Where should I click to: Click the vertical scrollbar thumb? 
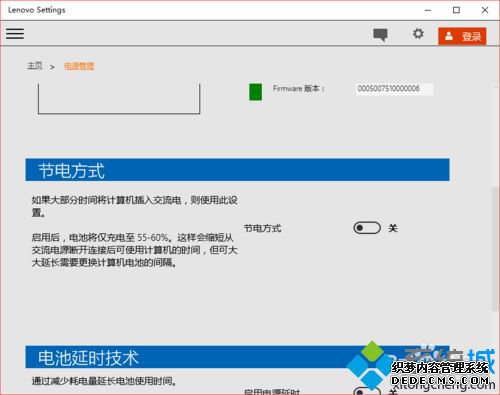point(495,249)
